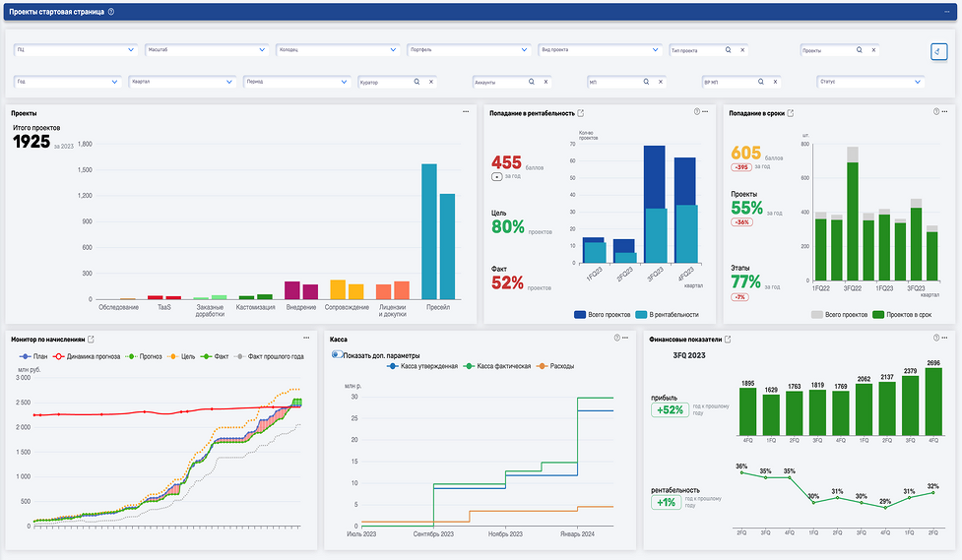Help icon on Финансовые показатели panel
Screen dimensions: 962x560
pos(935,338)
